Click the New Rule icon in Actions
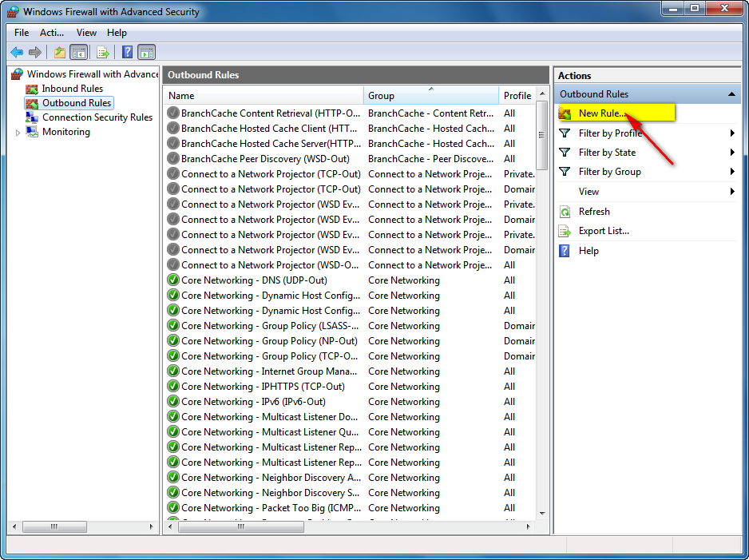The width and height of the screenshot is (749, 560). pyautogui.click(x=565, y=113)
